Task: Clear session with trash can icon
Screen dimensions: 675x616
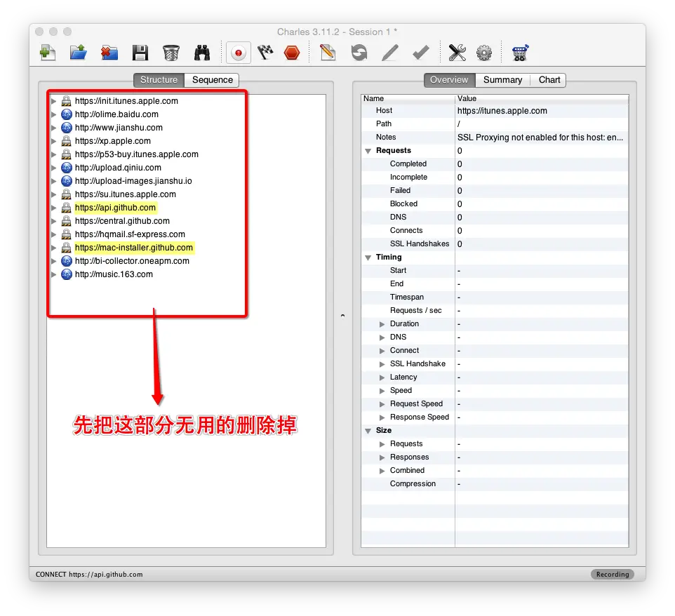Action: click(x=171, y=53)
